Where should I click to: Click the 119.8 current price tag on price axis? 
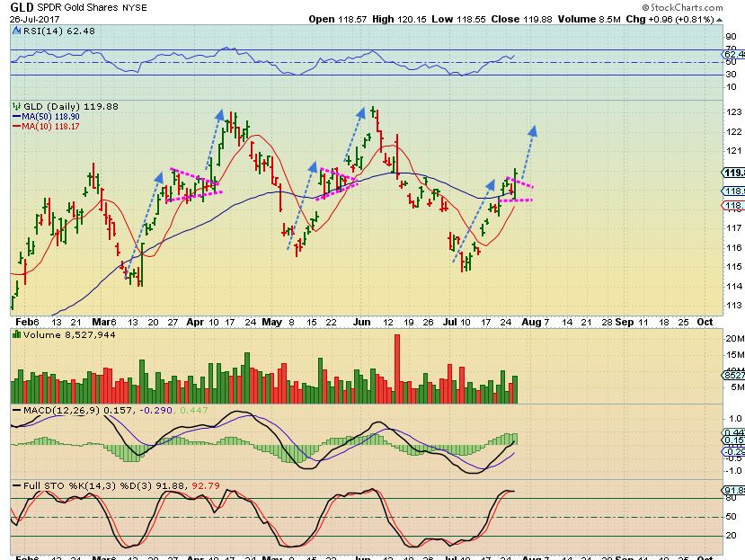pyautogui.click(x=733, y=173)
